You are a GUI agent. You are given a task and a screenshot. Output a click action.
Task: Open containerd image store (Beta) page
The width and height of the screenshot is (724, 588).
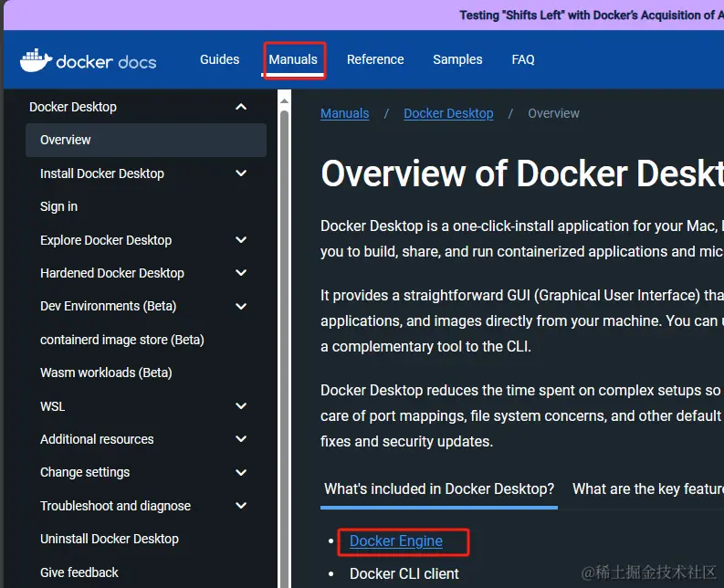pyautogui.click(x=122, y=340)
